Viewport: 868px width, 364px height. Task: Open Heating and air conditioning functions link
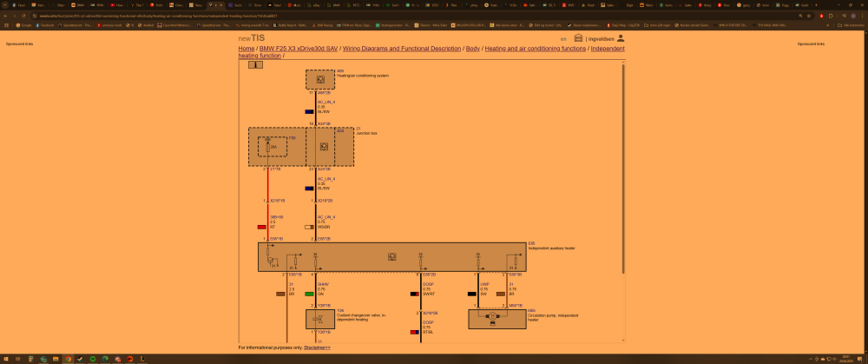tap(535, 48)
